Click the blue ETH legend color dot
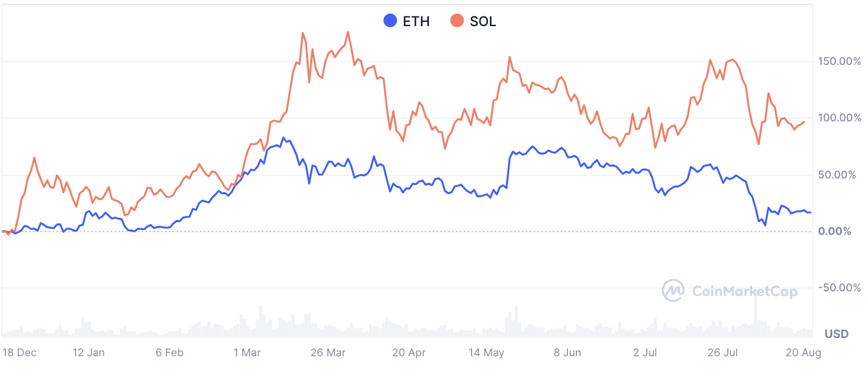This screenshot has width=868, height=369. click(x=390, y=21)
